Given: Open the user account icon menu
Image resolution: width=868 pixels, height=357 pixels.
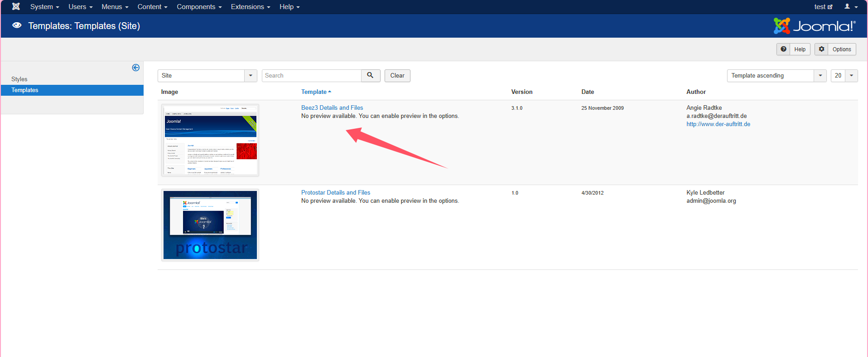Looking at the screenshot, I should [850, 6].
